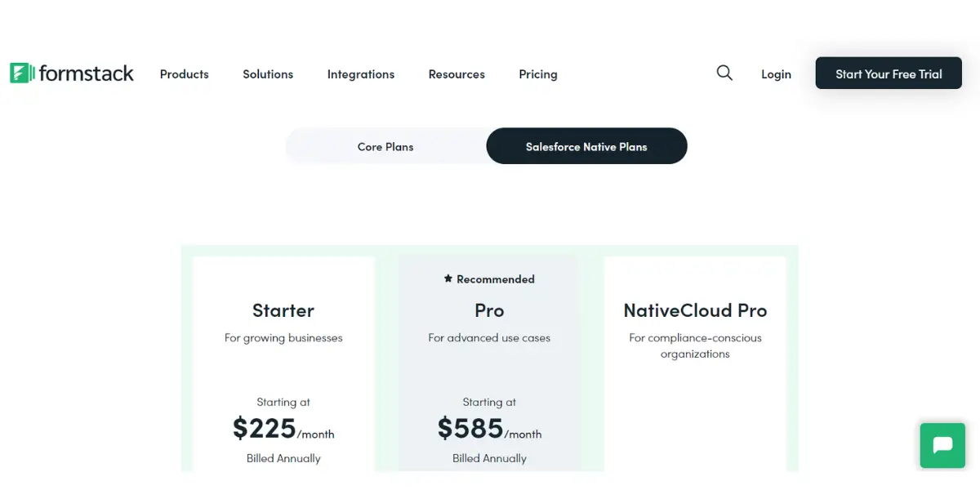Click the star icon beside Recommended
Viewport: 980px width, 490px height.
pyautogui.click(x=448, y=278)
